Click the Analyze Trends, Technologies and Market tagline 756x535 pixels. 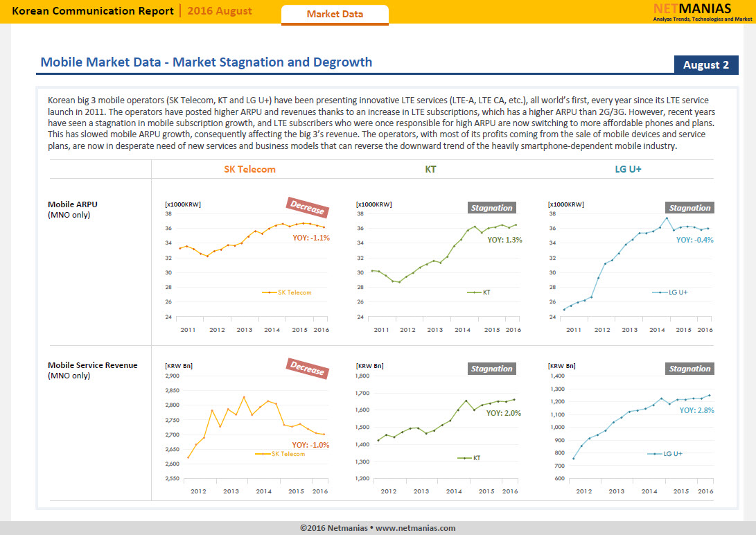703,19
